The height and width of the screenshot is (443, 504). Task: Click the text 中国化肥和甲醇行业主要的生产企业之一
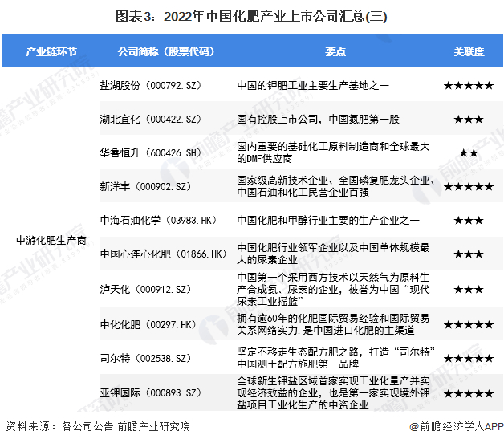pos(328,220)
